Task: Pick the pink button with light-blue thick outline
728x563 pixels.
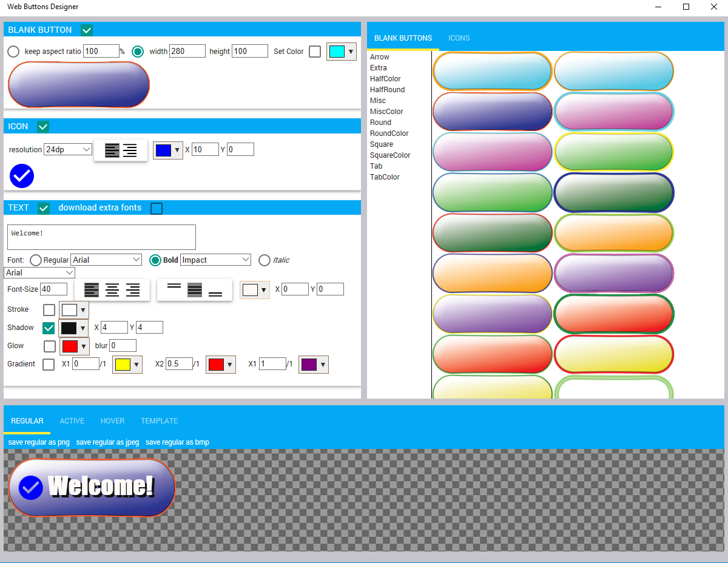Action: pyautogui.click(x=614, y=112)
